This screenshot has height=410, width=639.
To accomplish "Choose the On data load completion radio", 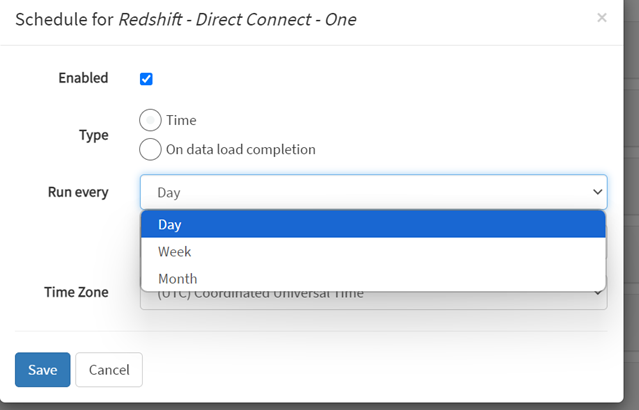I will point(150,149).
